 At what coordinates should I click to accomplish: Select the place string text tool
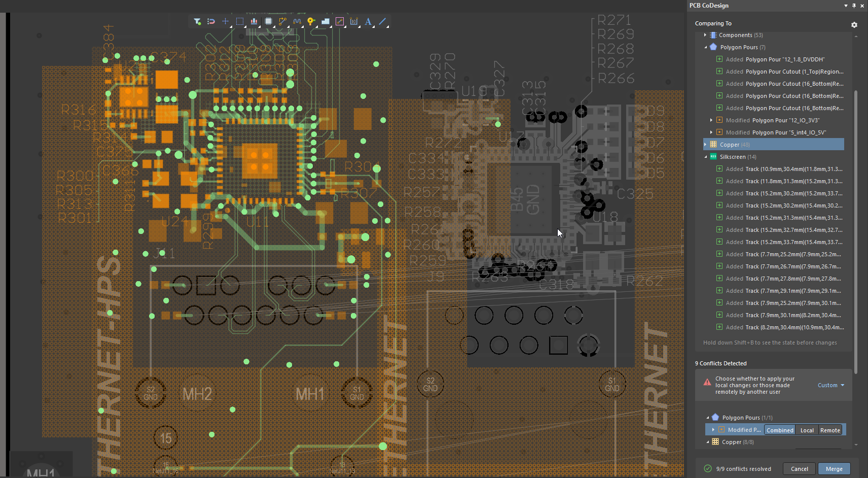368,21
